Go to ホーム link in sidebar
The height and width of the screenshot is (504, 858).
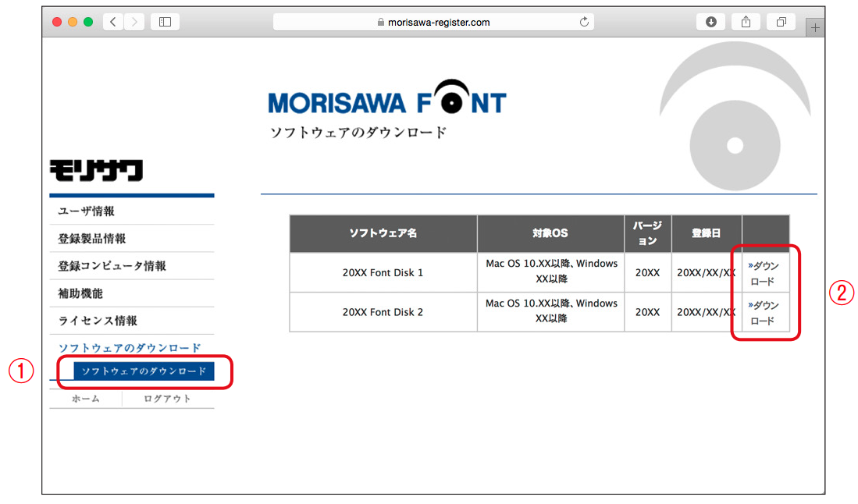86,399
